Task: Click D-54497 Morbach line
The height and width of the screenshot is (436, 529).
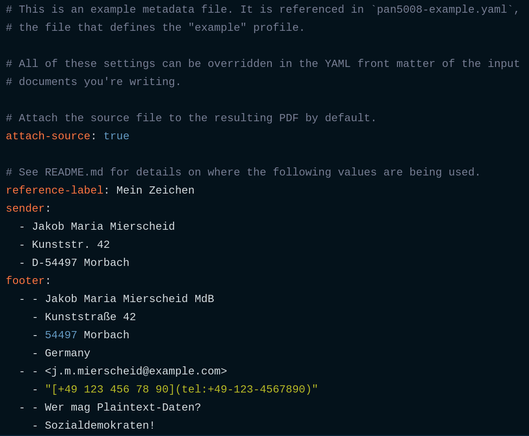Action: pyautogui.click(x=81, y=263)
